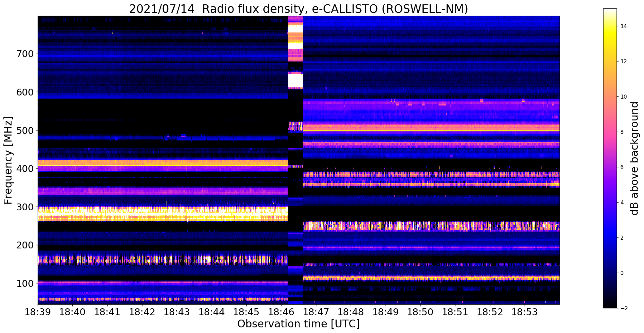This screenshot has height=333, width=644.
Task: Click the 18:52 time tick label
Action: tap(490, 312)
